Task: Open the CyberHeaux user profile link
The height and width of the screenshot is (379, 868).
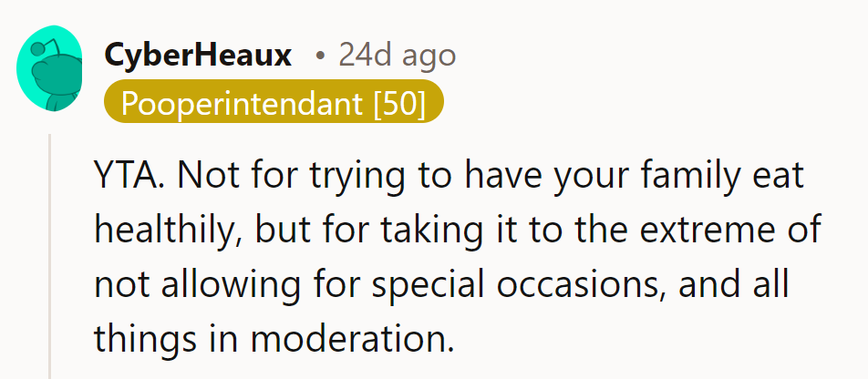Action: tap(198, 56)
